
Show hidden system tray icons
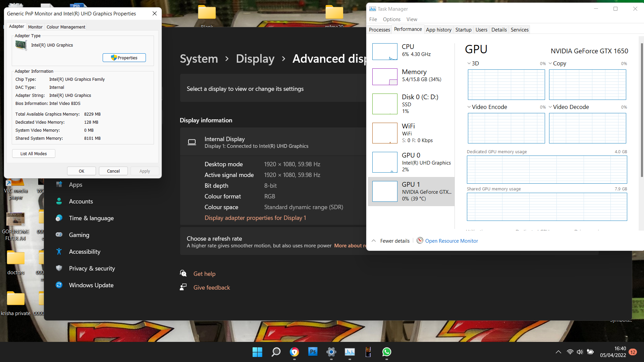[558, 352]
